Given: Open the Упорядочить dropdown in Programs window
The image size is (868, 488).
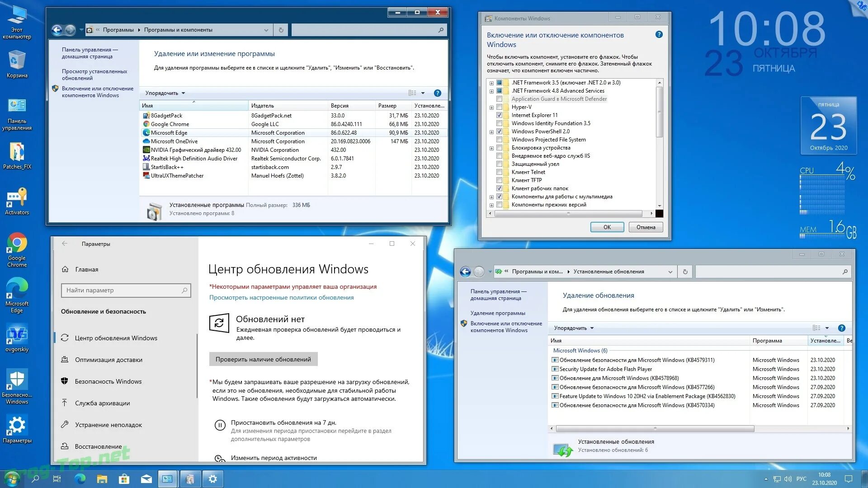Looking at the screenshot, I should (165, 93).
